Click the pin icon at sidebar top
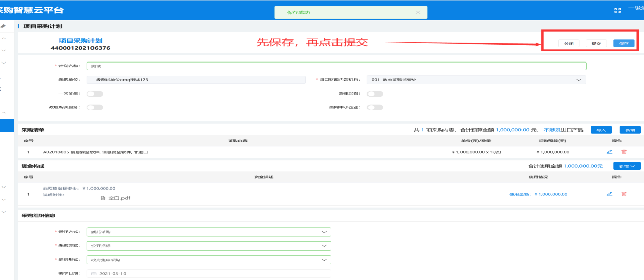 click(3, 26)
